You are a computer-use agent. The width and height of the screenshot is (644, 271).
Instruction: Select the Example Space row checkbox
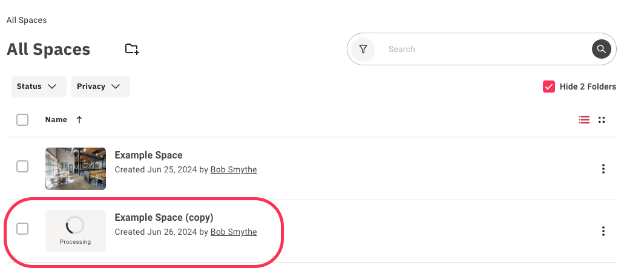pos(22,166)
